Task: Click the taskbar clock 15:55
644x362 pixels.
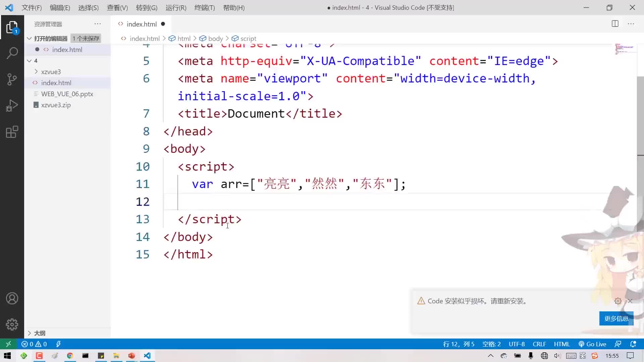Action: [x=612, y=356]
